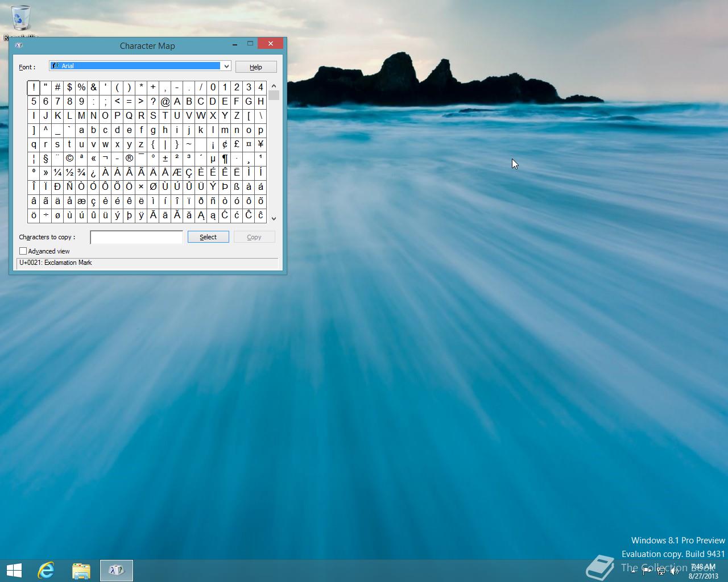Screen dimensions: 728x582
Task: Click the Help button
Action: pyautogui.click(x=256, y=66)
